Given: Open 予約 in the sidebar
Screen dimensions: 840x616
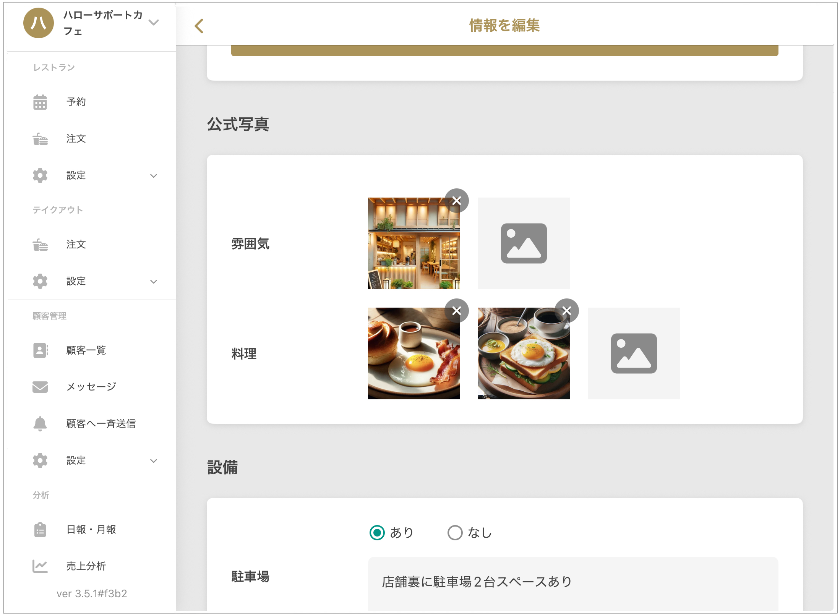Looking at the screenshot, I should (76, 102).
